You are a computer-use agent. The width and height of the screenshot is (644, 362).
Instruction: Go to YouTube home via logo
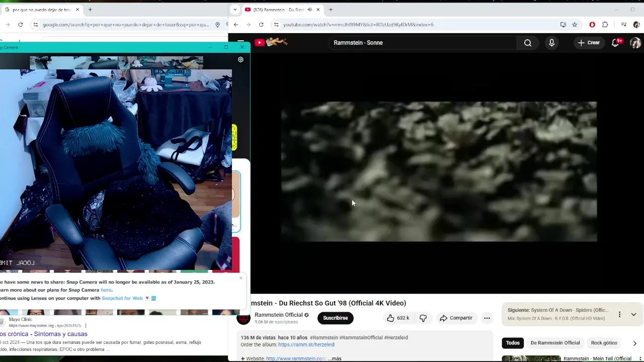click(x=271, y=43)
